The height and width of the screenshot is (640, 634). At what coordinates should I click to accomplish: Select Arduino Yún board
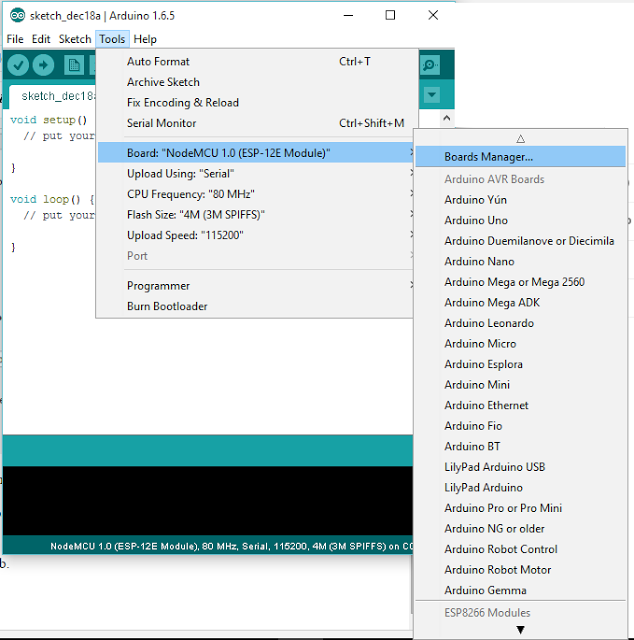[x=521, y=200]
